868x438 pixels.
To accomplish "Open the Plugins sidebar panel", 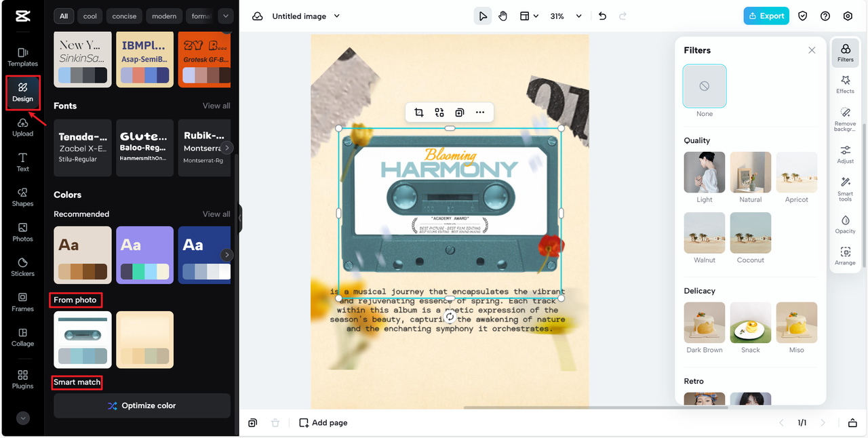I will (22, 380).
